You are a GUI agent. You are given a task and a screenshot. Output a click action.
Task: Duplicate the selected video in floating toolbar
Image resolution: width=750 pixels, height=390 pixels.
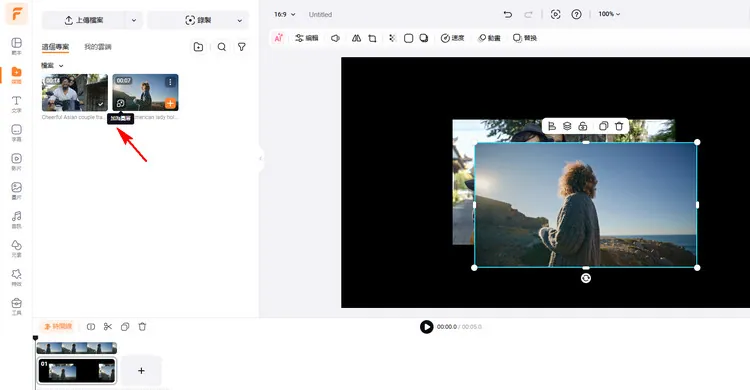pyautogui.click(x=604, y=126)
